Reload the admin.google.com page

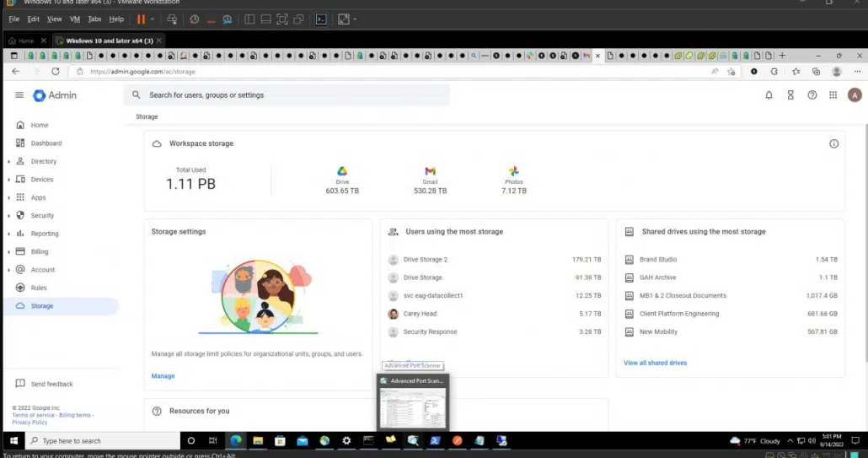56,72
